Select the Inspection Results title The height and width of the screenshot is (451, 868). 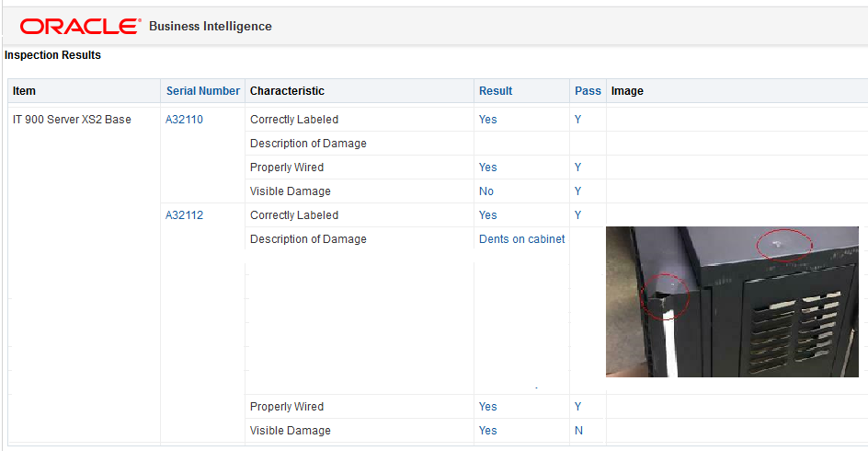click(x=52, y=55)
